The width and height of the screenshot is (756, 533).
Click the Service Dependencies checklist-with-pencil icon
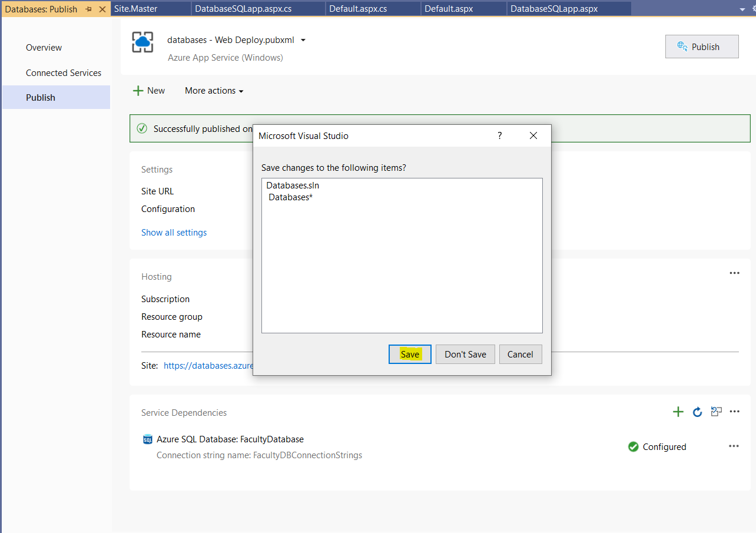pyautogui.click(x=716, y=412)
